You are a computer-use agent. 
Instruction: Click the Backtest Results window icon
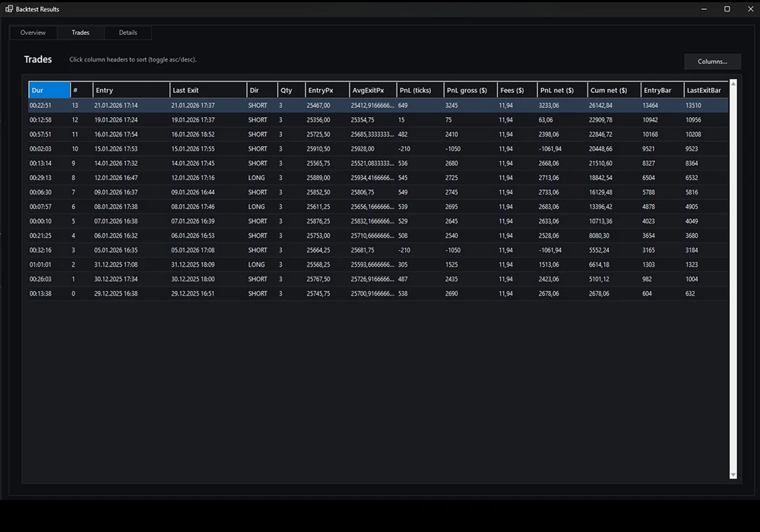(9, 8)
